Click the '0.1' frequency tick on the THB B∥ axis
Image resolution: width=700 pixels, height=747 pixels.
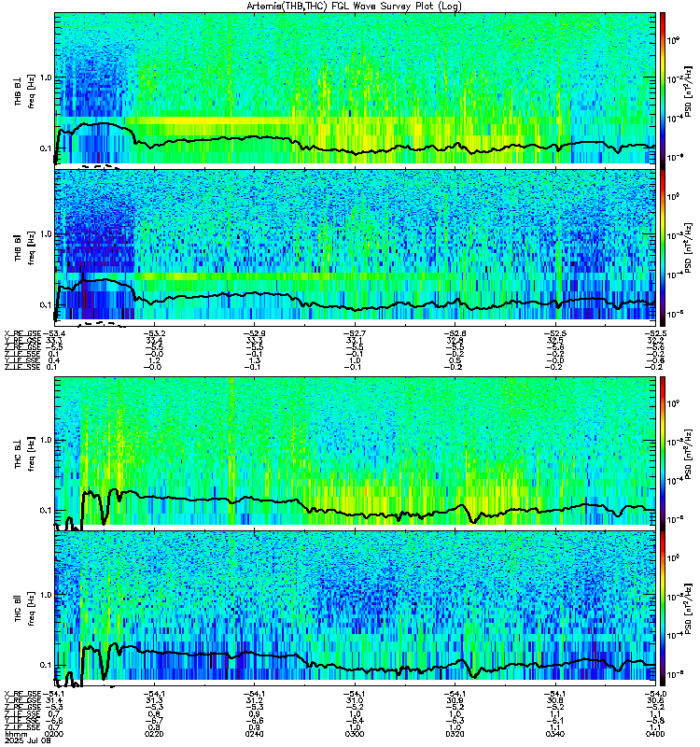[x=45, y=304]
